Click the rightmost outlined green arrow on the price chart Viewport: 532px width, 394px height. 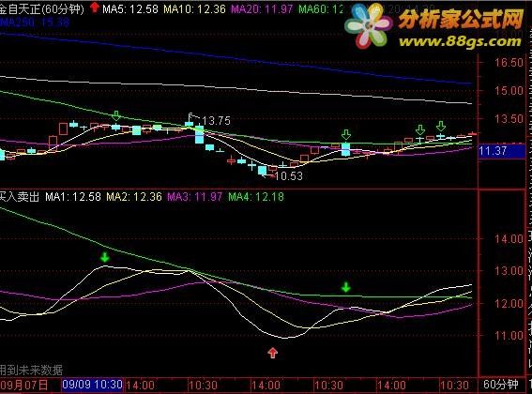[441, 127]
